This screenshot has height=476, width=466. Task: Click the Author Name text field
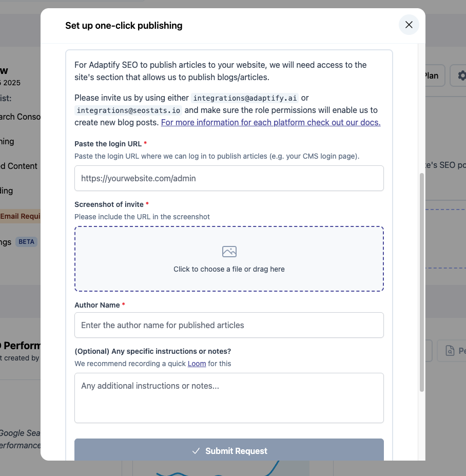(x=229, y=325)
